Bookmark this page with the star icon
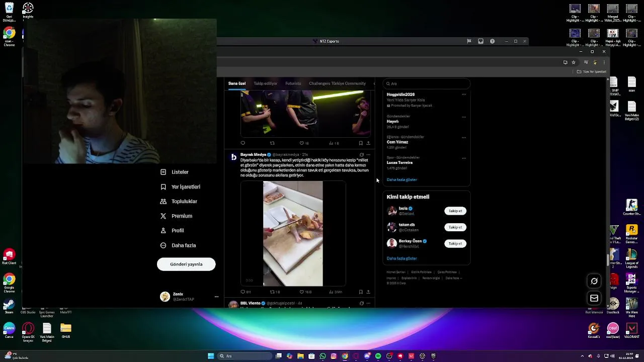The image size is (644, 362). tap(573, 62)
